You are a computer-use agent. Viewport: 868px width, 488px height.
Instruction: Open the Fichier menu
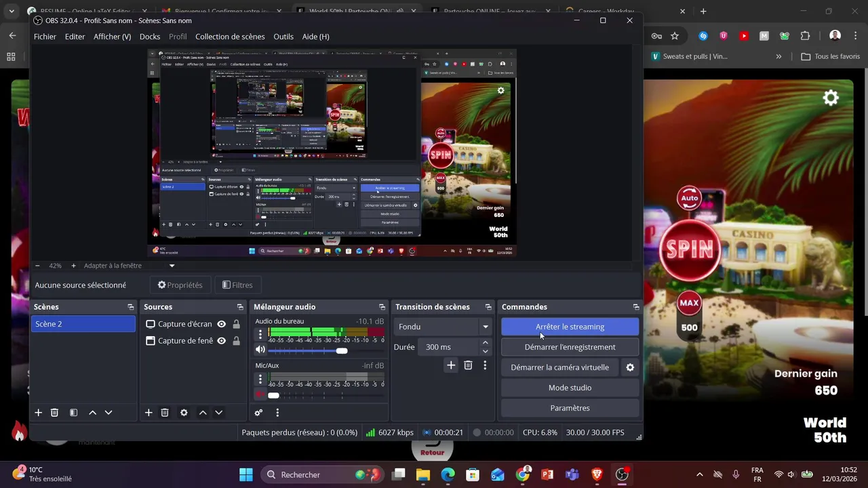tap(45, 37)
